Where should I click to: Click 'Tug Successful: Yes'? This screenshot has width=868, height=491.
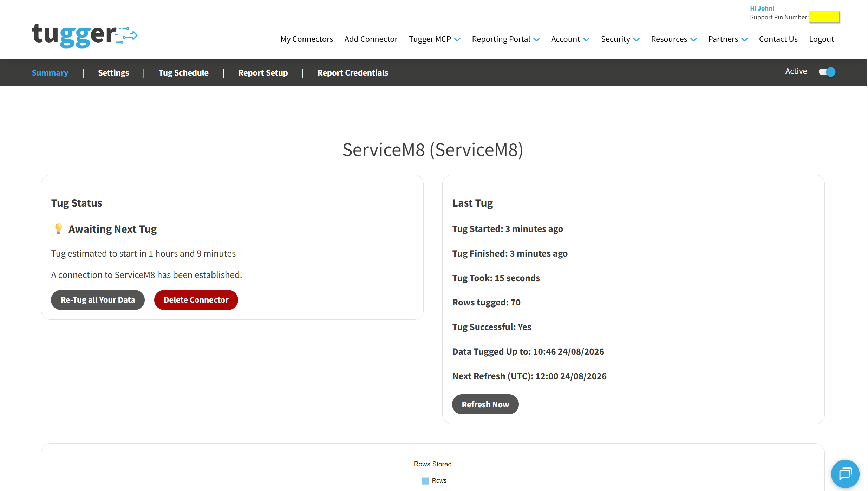(x=492, y=327)
